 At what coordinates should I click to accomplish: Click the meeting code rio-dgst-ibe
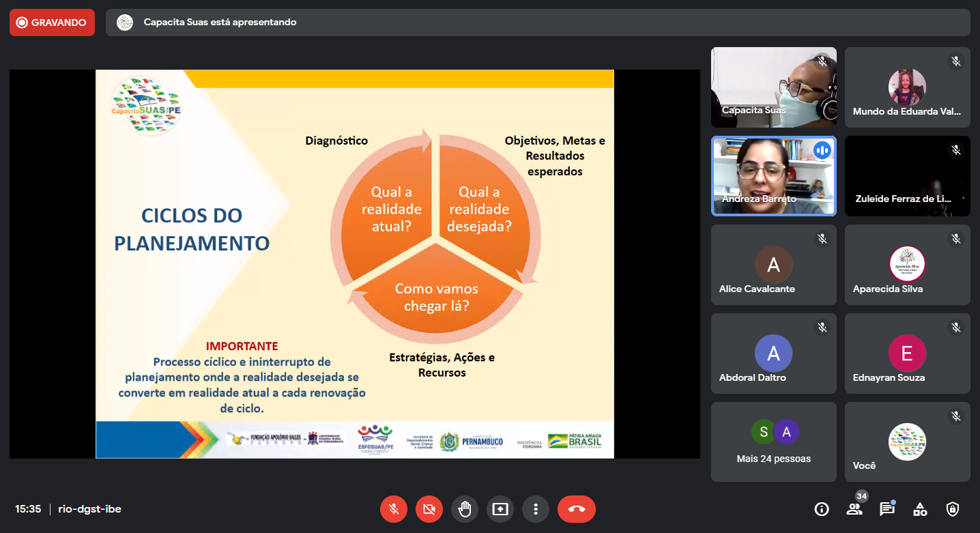[x=90, y=509]
